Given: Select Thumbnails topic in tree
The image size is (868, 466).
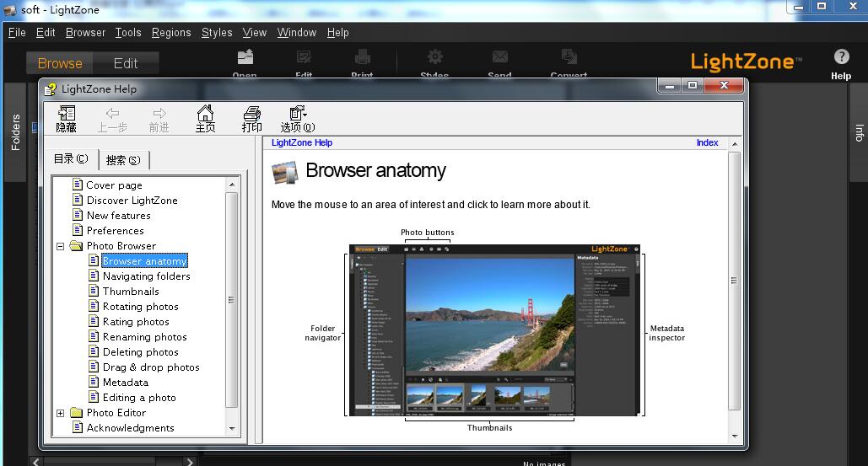Looking at the screenshot, I should [131, 292].
